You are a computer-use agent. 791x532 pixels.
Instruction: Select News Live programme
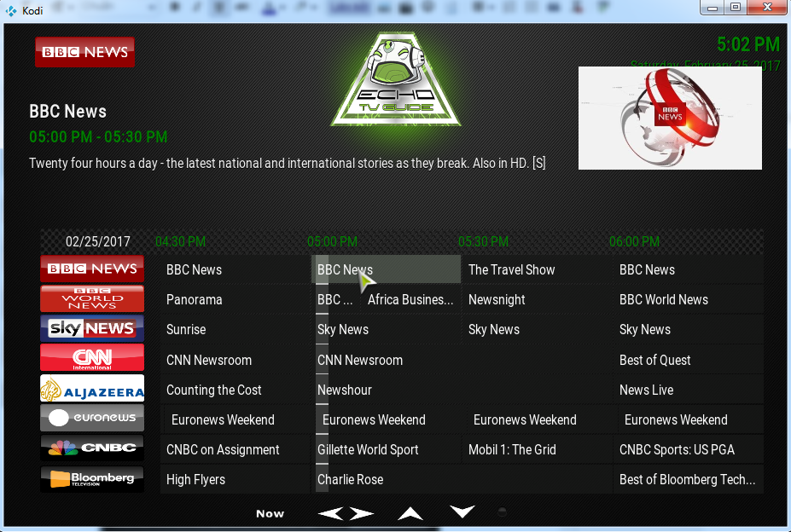[x=688, y=390]
